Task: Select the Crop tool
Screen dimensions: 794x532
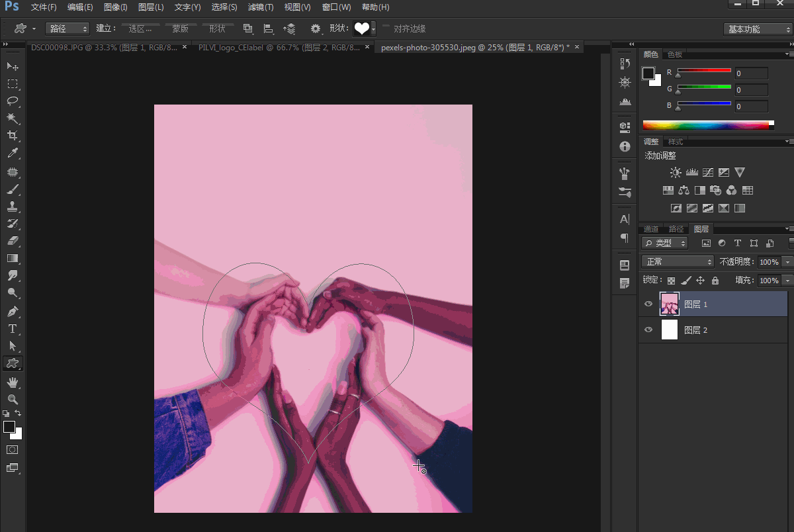Action: point(13,136)
